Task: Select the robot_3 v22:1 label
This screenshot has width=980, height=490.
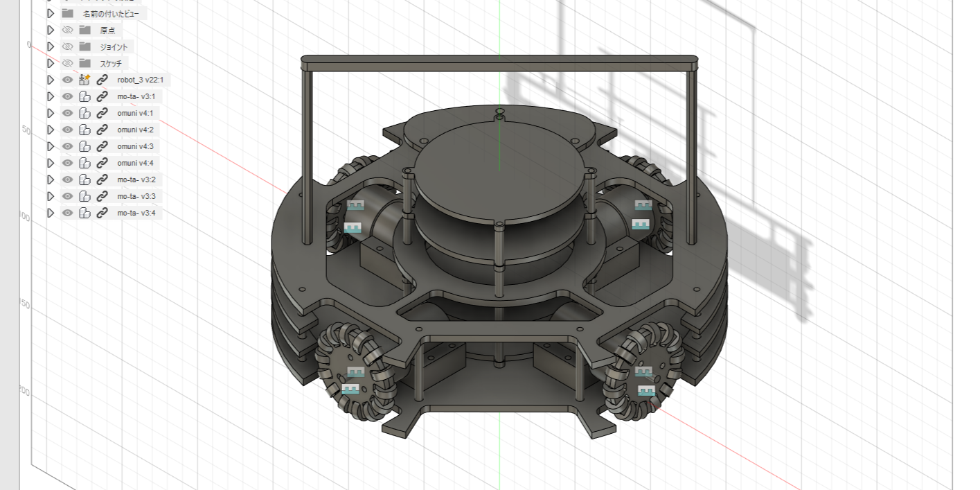Action: (141, 80)
